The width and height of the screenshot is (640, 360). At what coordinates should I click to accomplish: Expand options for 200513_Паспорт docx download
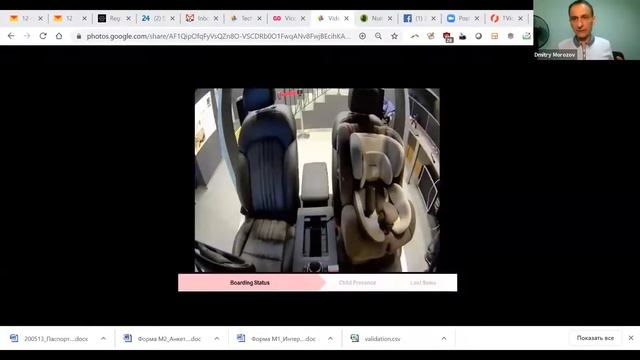pos(103,338)
